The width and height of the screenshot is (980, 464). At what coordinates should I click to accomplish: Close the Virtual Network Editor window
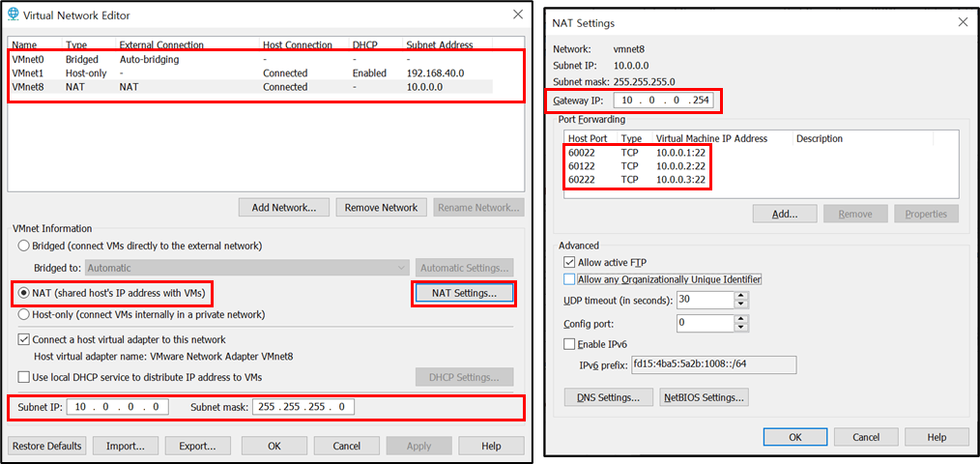tap(517, 14)
